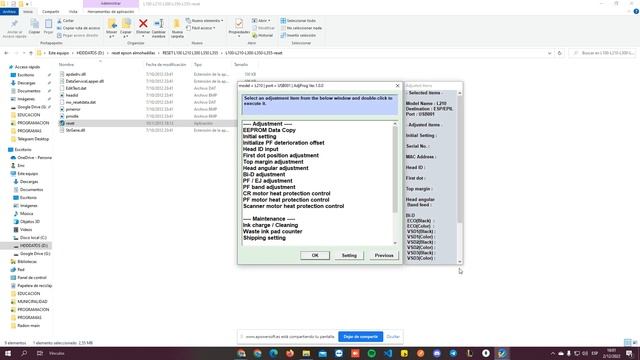Select the StrGene.dll file
Image resolution: width=640 pixels, height=360 pixels.
click(76, 130)
